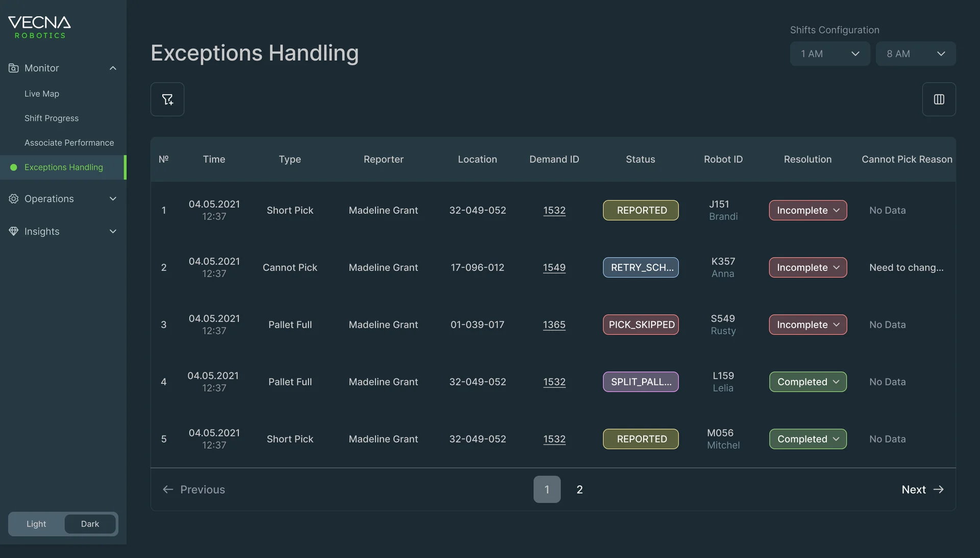Open demand ID 1532 link in row 1
This screenshot has height=558, width=980.
point(554,210)
